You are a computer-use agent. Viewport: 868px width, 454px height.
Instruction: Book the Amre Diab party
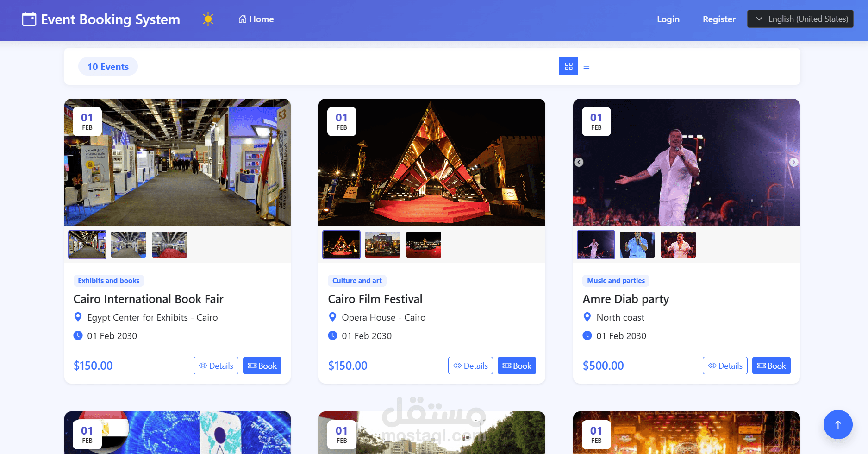771,366
